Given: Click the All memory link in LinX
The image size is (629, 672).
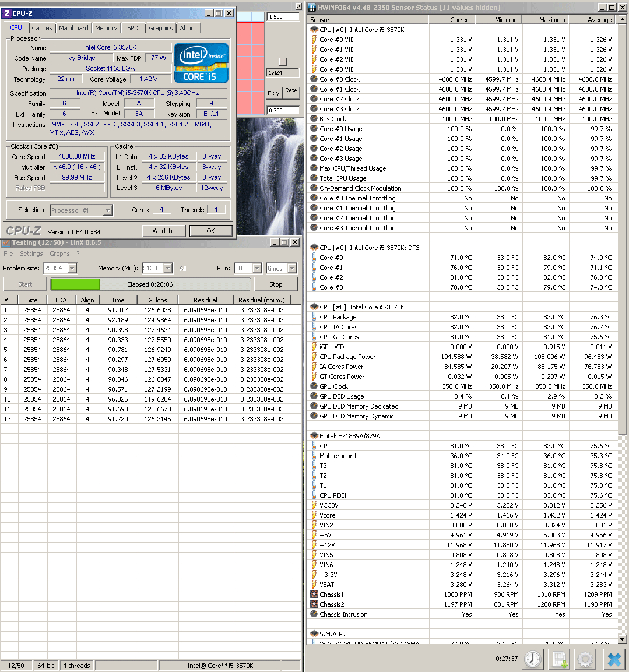Looking at the screenshot, I should [x=182, y=268].
